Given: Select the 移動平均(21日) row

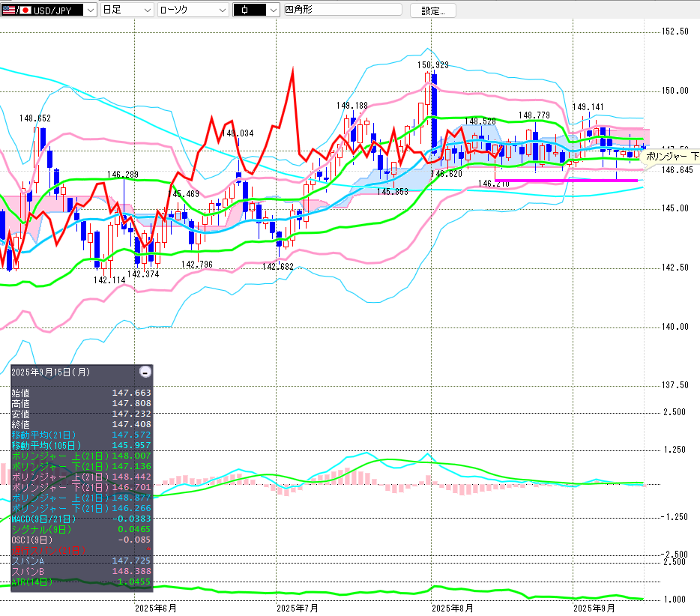Looking at the screenshot, I should click(x=81, y=435).
